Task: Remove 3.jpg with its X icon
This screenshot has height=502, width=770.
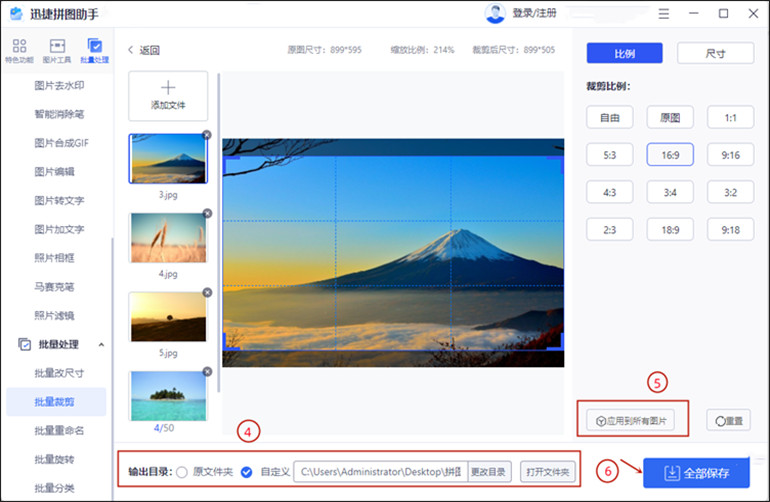Action: (207, 135)
